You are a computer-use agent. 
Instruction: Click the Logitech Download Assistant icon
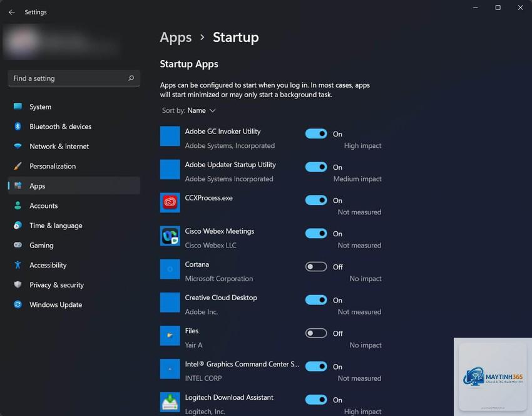[x=170, y=402]
